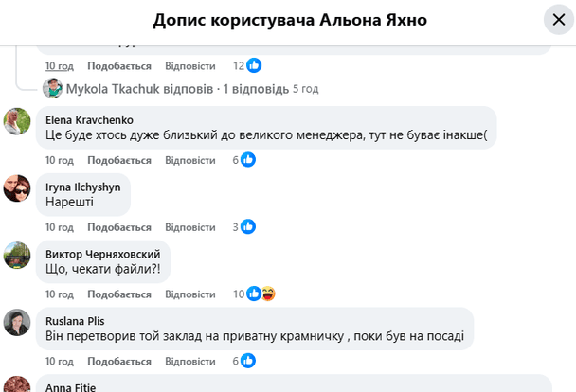Click like reaction icon on Elena Kravchenko's comment

(248, 160)
